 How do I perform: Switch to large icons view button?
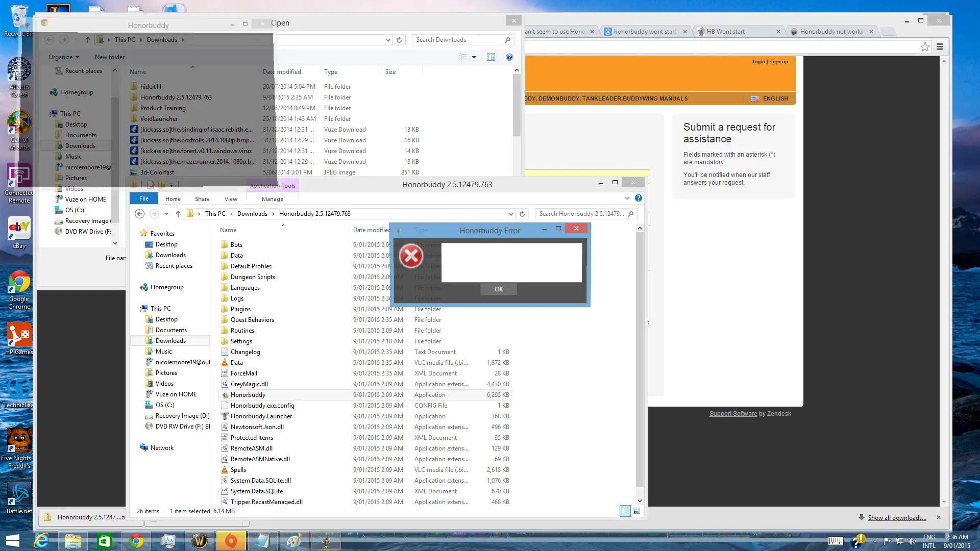(x=636, y=511)
